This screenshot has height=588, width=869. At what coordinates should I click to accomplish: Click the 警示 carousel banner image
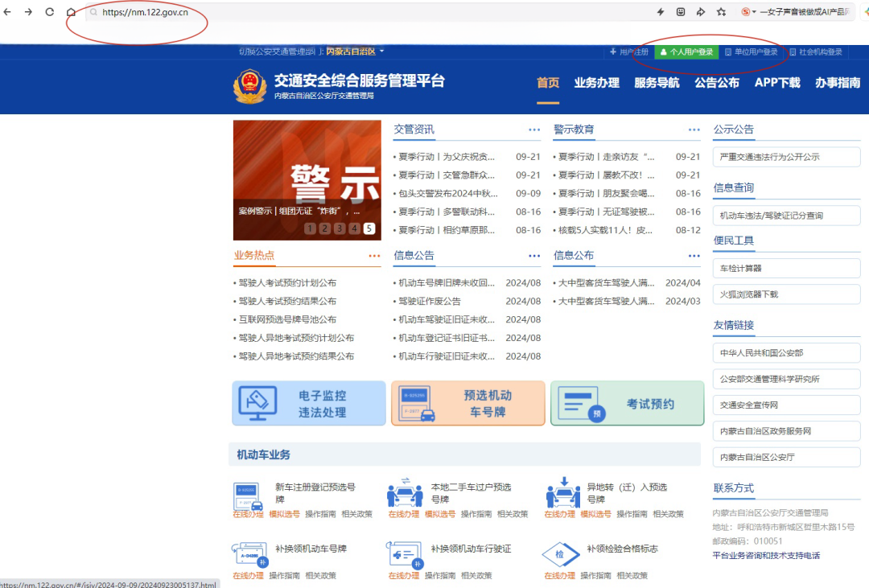[x=307, y=173]
